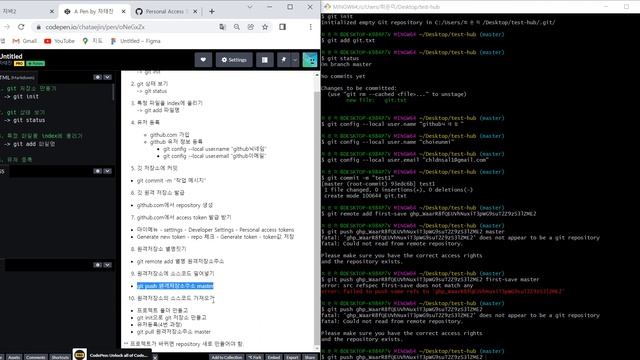The width and height of the screenshot is (640, 360).
Task: Open the YouTube bookmark
Action: [x=60, y=41]
